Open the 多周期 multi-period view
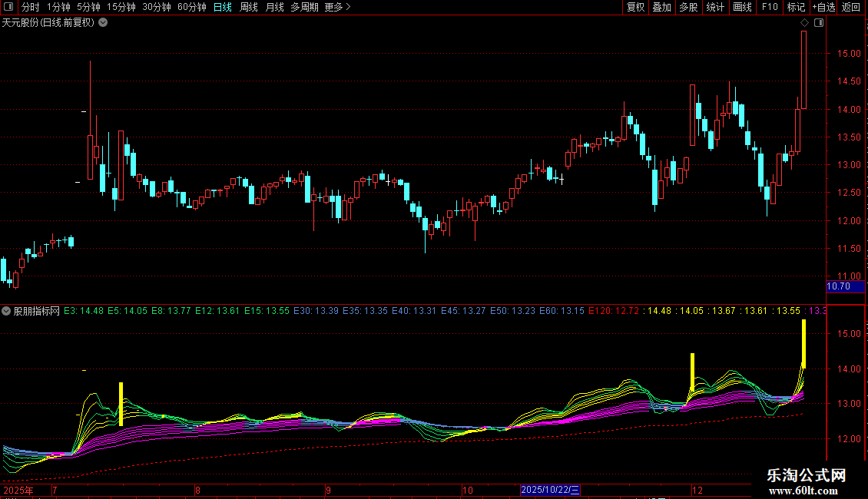Image resolution: width=868 pixels, height=499 pixels. click(304, 7)
